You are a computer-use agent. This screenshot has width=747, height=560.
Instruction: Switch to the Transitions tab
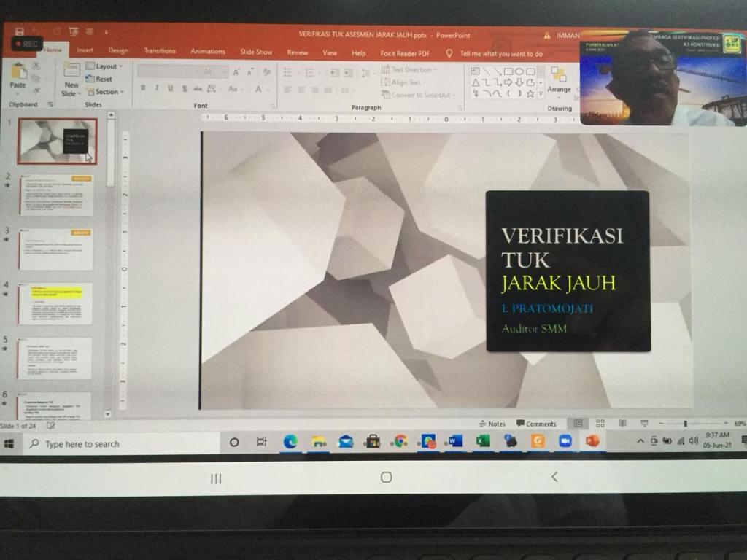160,51
